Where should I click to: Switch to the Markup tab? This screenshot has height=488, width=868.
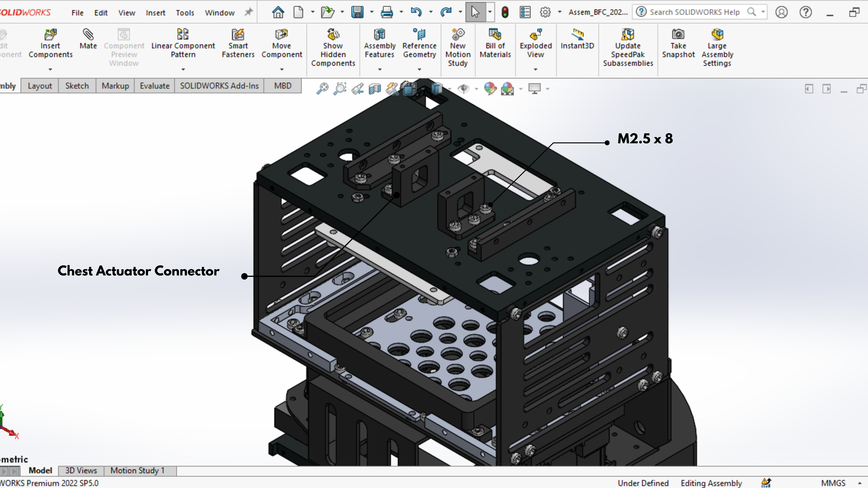click(x=115, y=86)
